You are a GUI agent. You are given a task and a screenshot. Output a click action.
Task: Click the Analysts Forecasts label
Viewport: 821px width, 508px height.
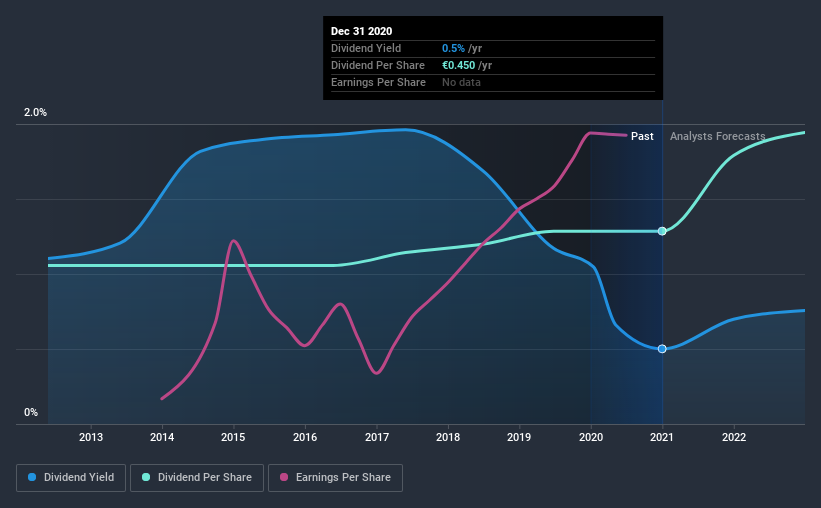coord(717,136)
